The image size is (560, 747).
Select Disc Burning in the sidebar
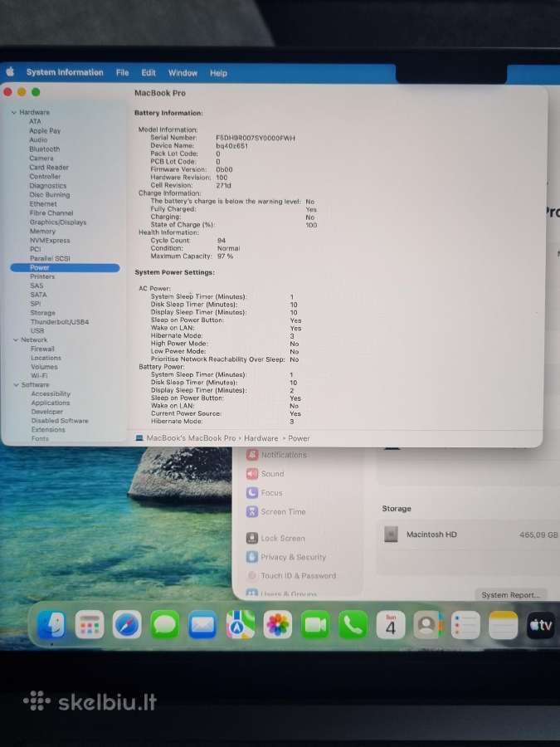[50, 195]
